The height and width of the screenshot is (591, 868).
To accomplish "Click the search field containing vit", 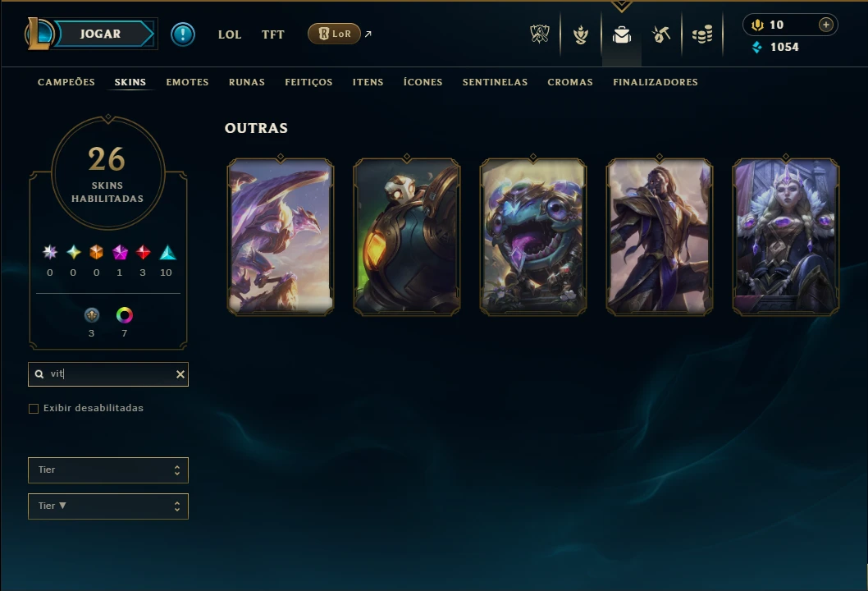I will (108, 374).
